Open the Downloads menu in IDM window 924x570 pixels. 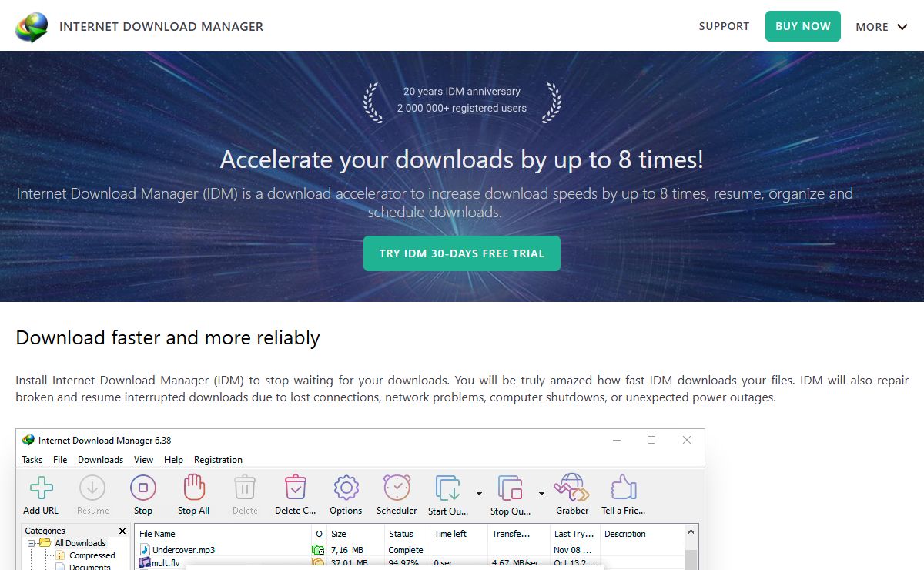[100, 460]
